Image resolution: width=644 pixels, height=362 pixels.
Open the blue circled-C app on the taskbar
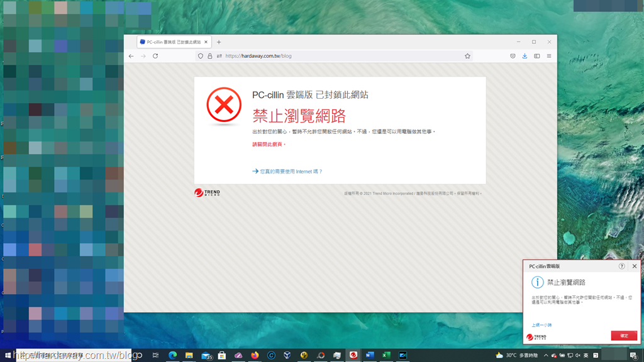(271, 356)
